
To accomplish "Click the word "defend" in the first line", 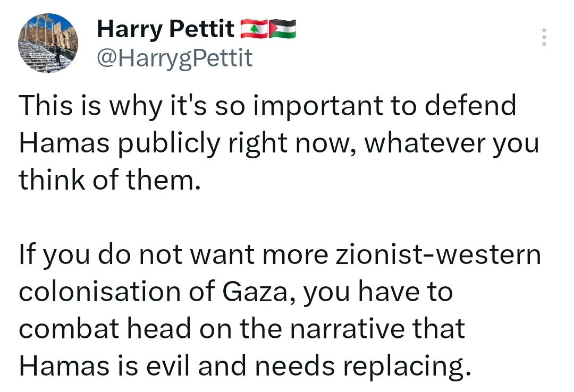I will point(472,106).
